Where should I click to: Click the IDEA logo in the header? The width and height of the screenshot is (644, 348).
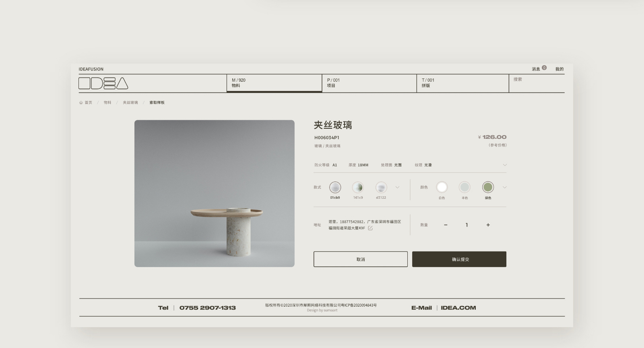(103, 83)
